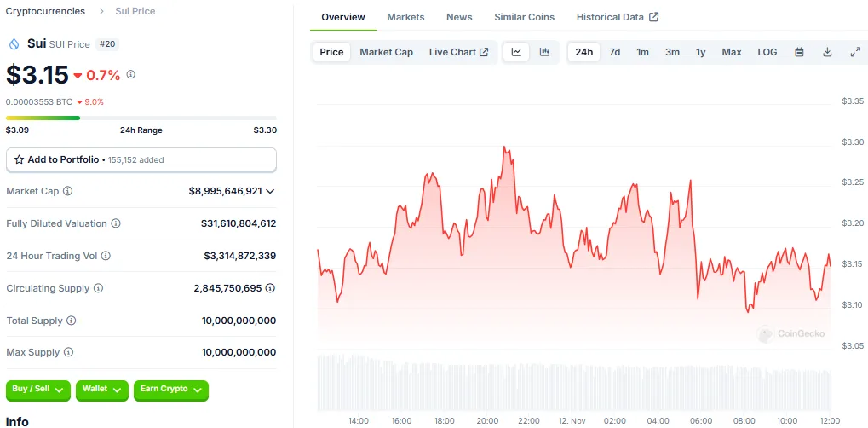Click the 24h Range progress bar

pos(141,118)
